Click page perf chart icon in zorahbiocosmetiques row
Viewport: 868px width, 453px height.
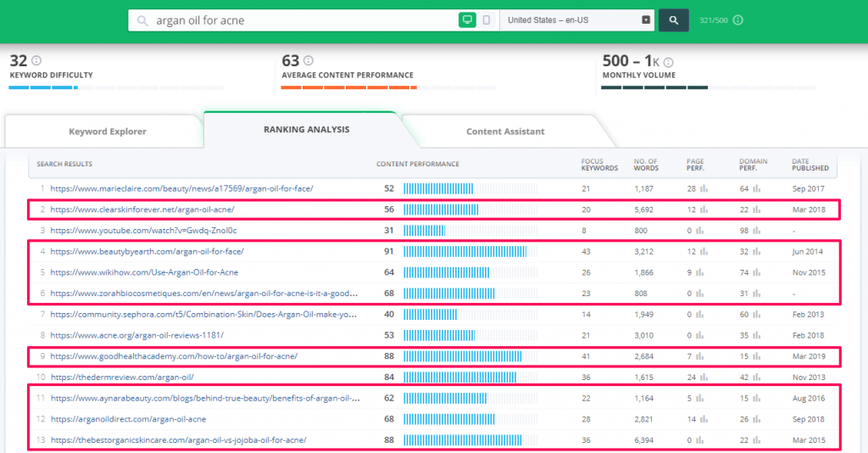[699, 294]
